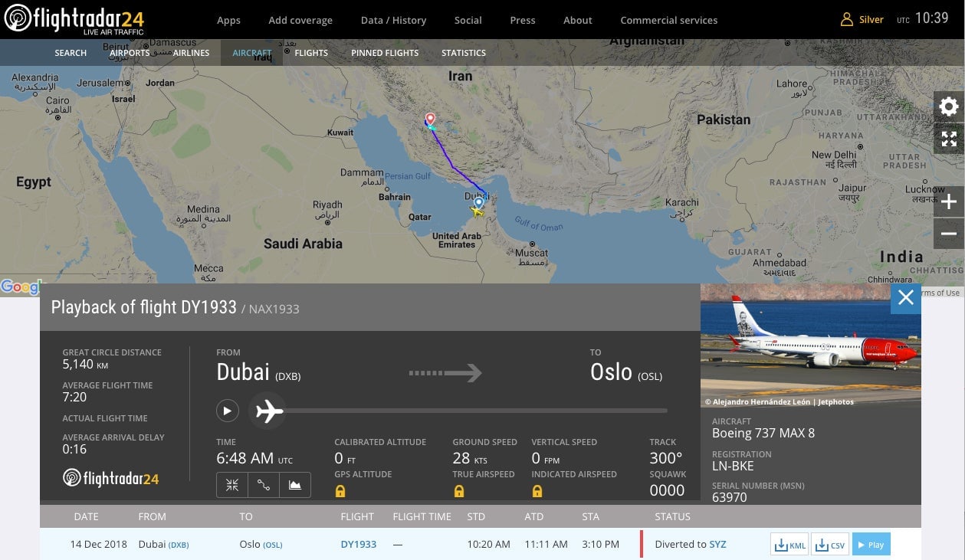The height and width of the screenshot is (560, 965).
Task: Click the UTC 10:39 clock
Action: click(923, 18)
